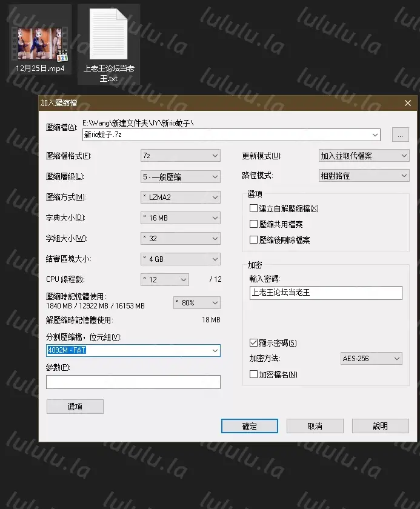Open CPU threads 12 dropdown

tap(165, 279)
